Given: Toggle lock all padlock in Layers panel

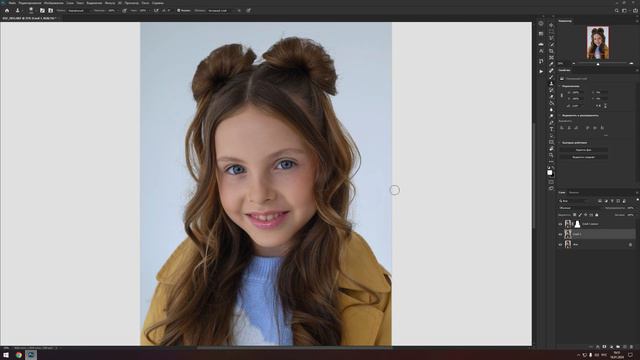Looking at the screenshot, I should tap(597, 215).
